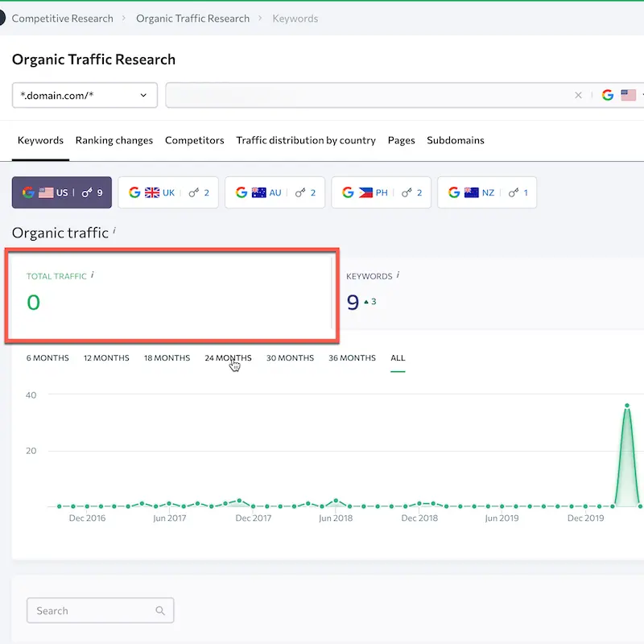Click the Google icon in NZ card
Image resolution: width=644 pixels, height=644 pixels.
tap(454, 192)
